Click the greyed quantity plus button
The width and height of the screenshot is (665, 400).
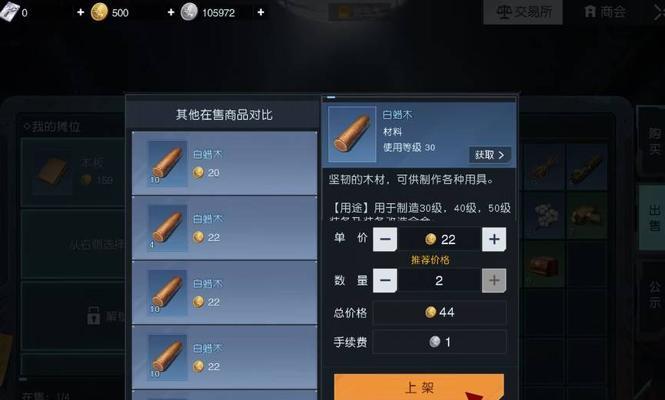(x=494, y=280)
